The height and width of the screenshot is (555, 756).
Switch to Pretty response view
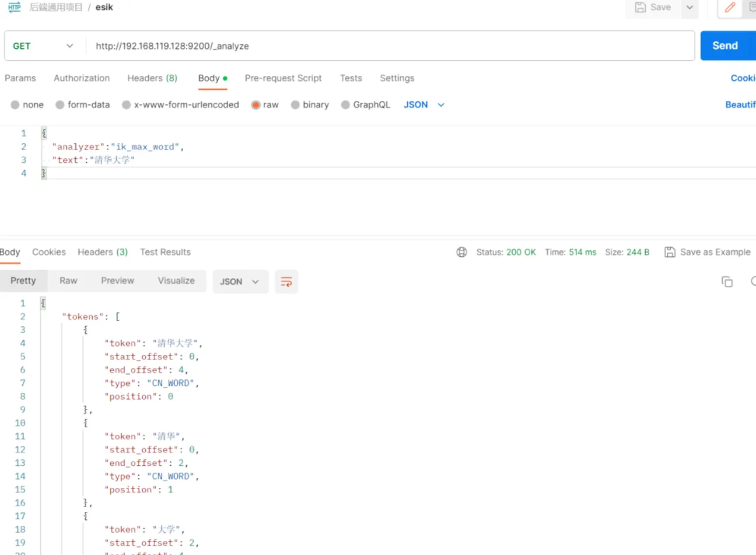(23, 281)
